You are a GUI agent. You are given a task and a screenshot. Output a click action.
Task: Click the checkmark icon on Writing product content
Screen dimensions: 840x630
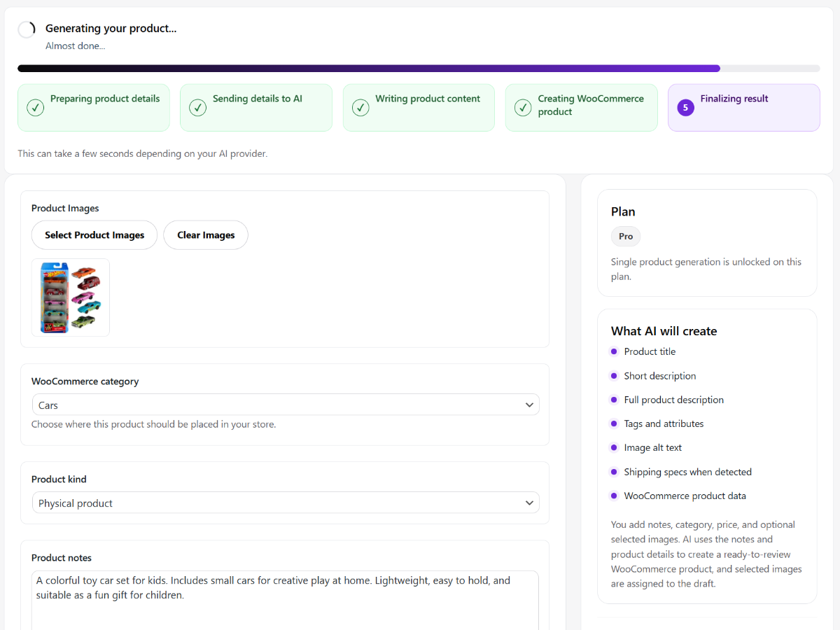click(360, 108)
